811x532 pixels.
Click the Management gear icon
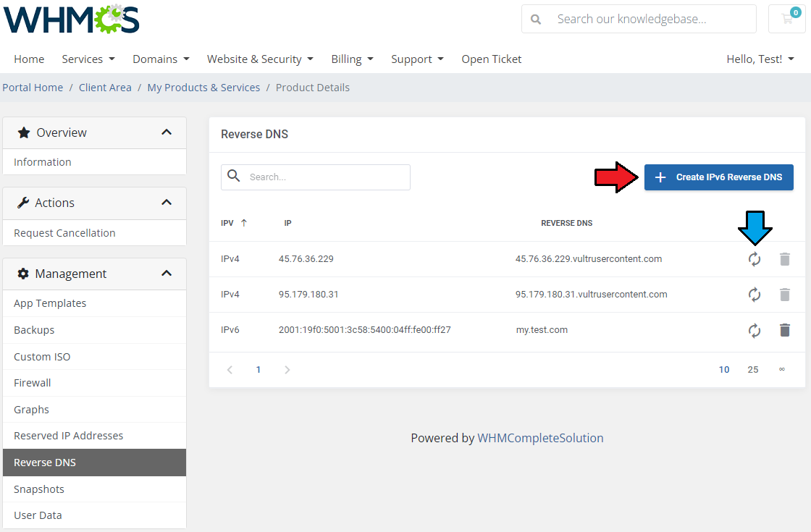tap(22, 274)
